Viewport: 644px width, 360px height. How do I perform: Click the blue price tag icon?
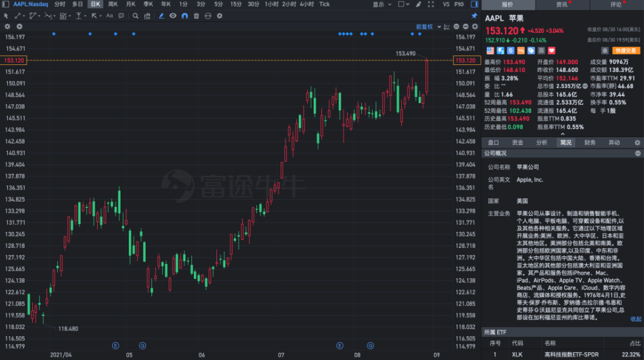coord(531,50)
